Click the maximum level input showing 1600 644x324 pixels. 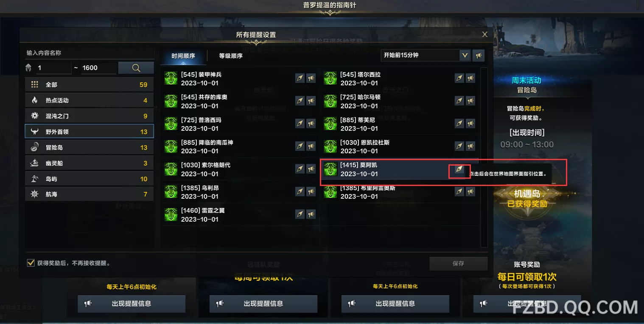(x=98, y=68)
